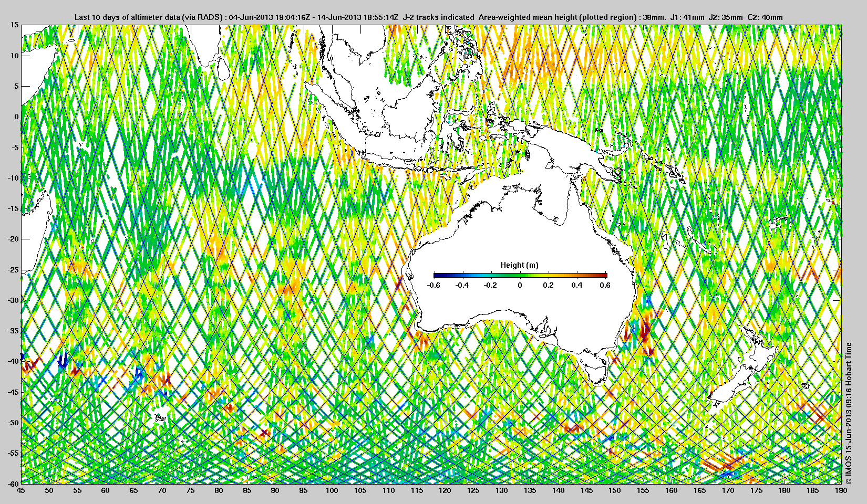
Task: Click latitude axis label 10
Action: [15, 56]
